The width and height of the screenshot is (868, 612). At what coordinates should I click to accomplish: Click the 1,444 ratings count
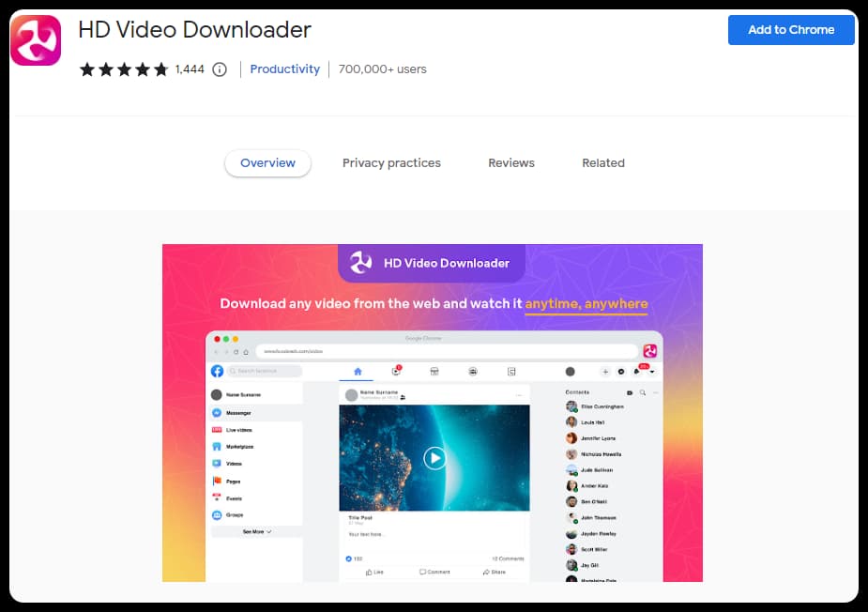[190, 69]
